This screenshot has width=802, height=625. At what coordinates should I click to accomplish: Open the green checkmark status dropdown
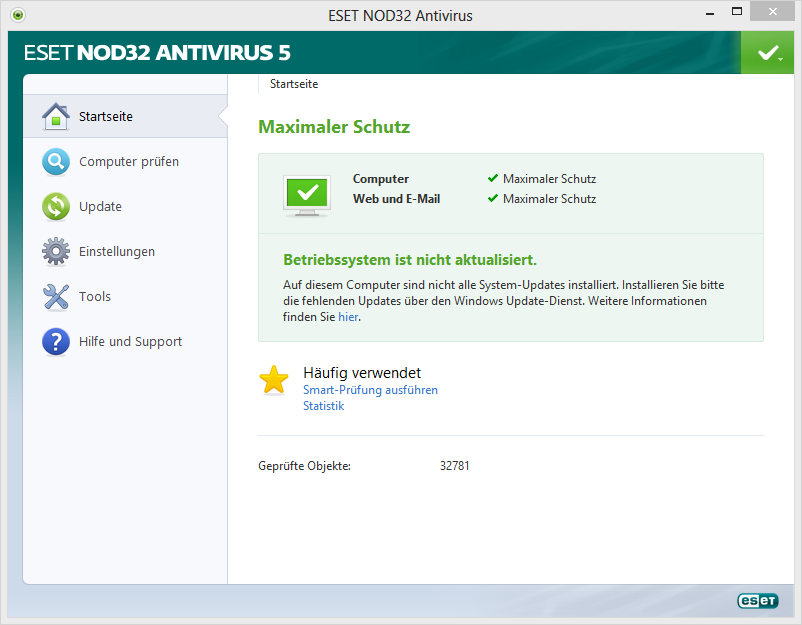[768, 52]
